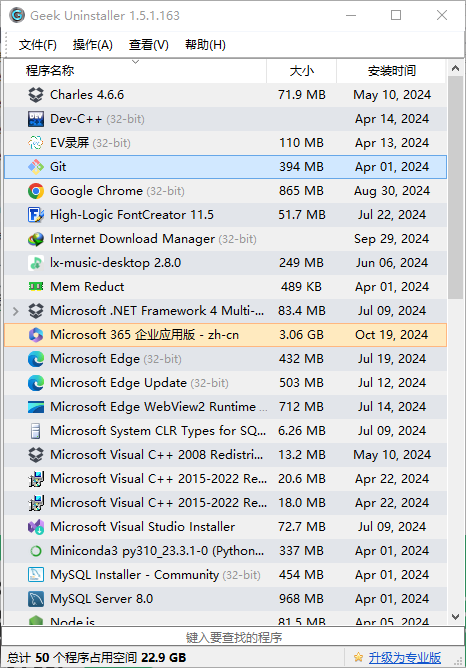466x668 pixels.
Task: Click the vertical scrollbar thumb
Action: click(455, 187)
